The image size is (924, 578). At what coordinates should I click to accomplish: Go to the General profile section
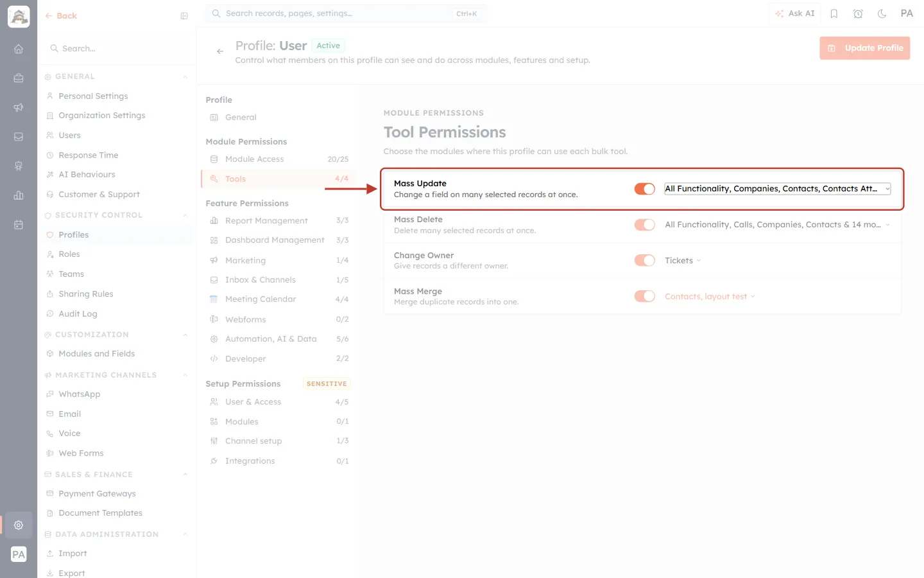tap(278, 118)
